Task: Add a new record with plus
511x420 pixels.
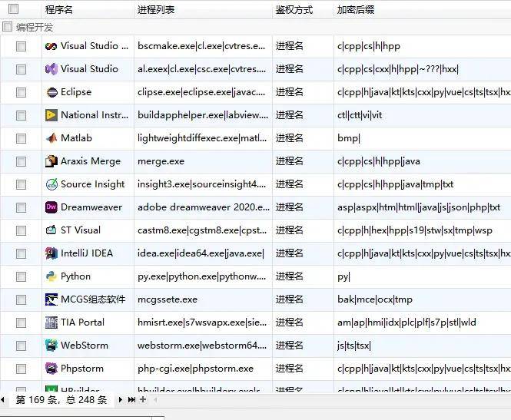Action: (x=143, y=399)
